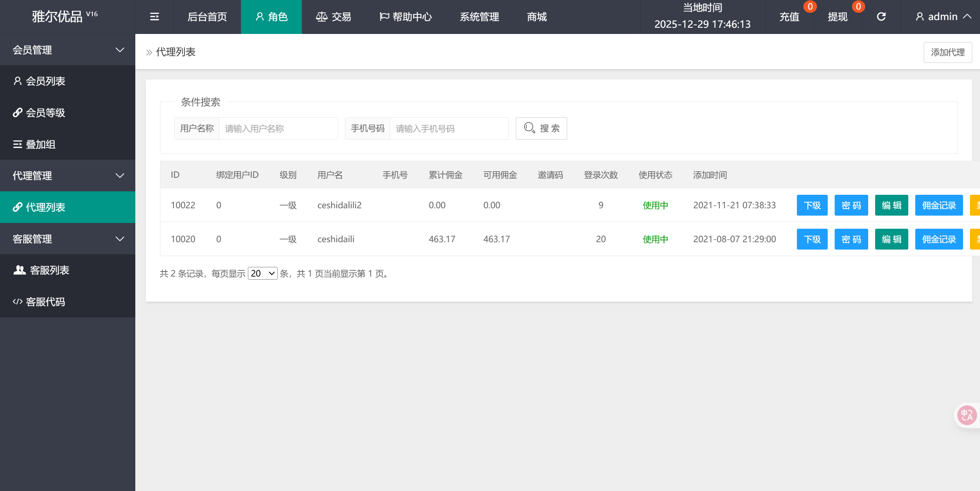
Task: Click the translate floating icon
Action: pyautogui.click(x=967, y=415)
